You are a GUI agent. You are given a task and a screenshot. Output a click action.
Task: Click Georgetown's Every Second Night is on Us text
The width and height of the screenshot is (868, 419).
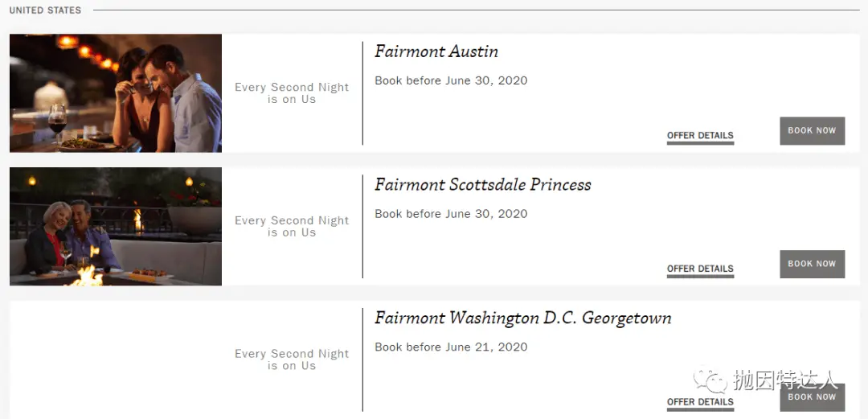[x=292, y=359]
